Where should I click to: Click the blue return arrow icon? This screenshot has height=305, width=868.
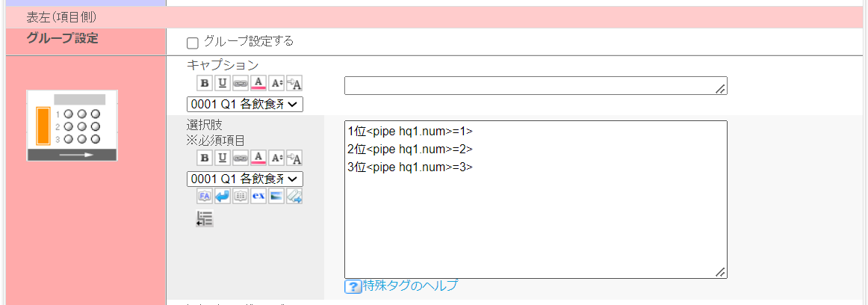point(222,197)
